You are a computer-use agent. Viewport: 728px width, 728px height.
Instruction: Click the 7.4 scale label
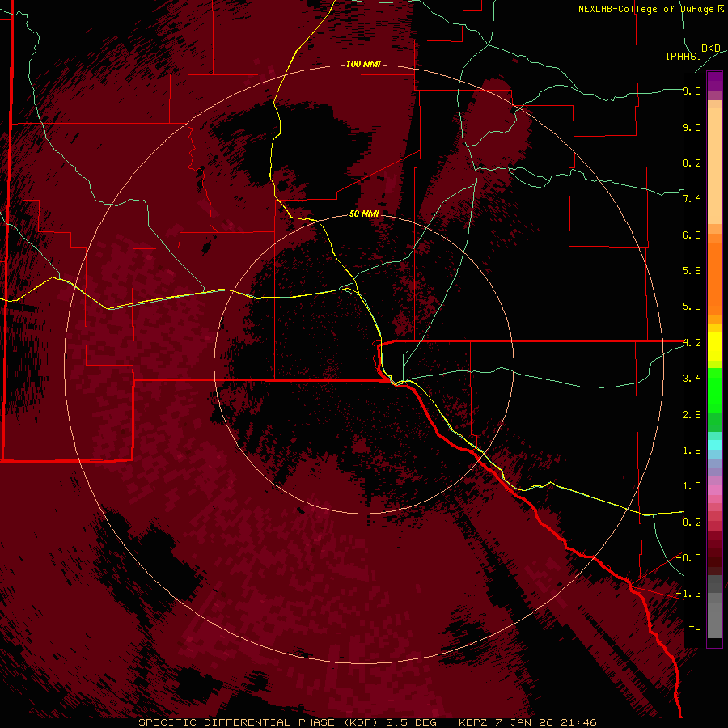pos(692,199)
